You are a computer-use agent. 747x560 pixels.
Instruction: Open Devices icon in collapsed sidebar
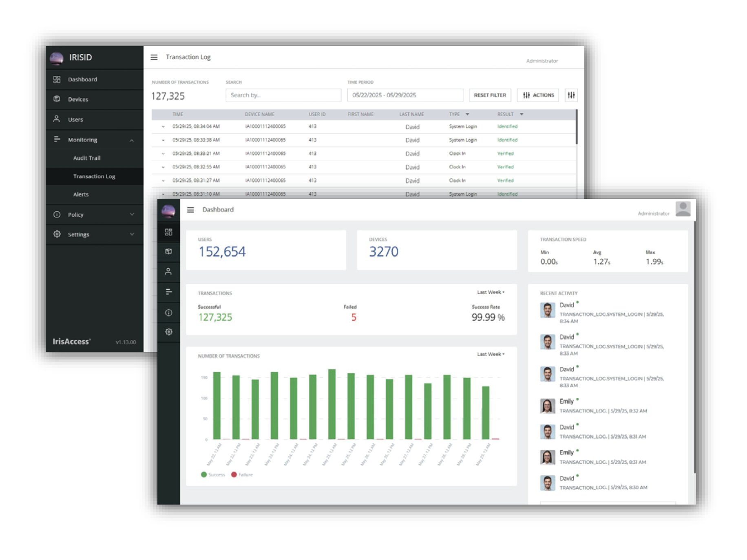point(168,251)
